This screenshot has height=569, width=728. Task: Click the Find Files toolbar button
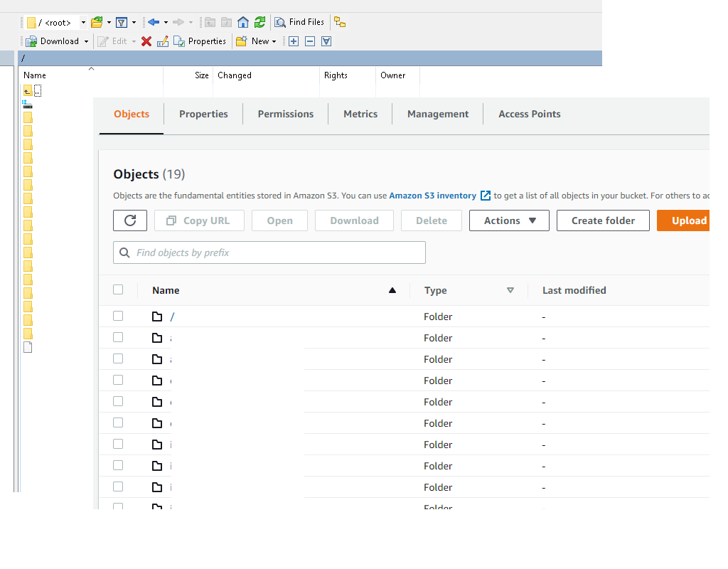coord(300,22)
